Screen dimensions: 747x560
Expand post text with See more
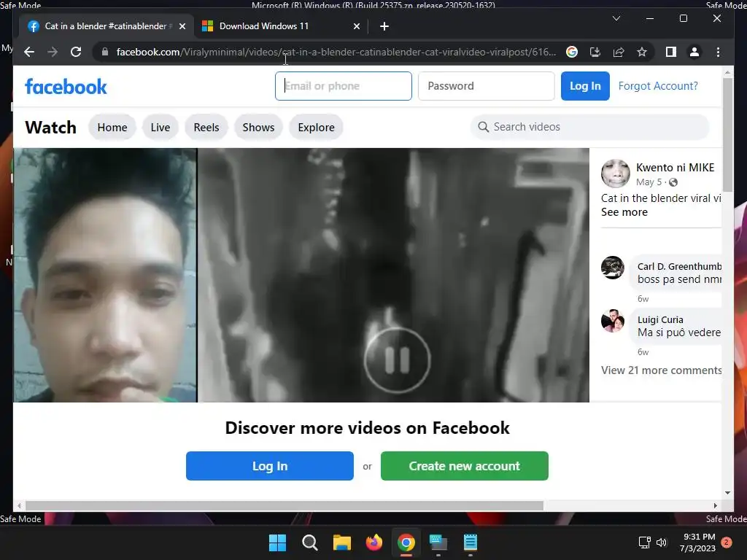(x=624, y=212)
